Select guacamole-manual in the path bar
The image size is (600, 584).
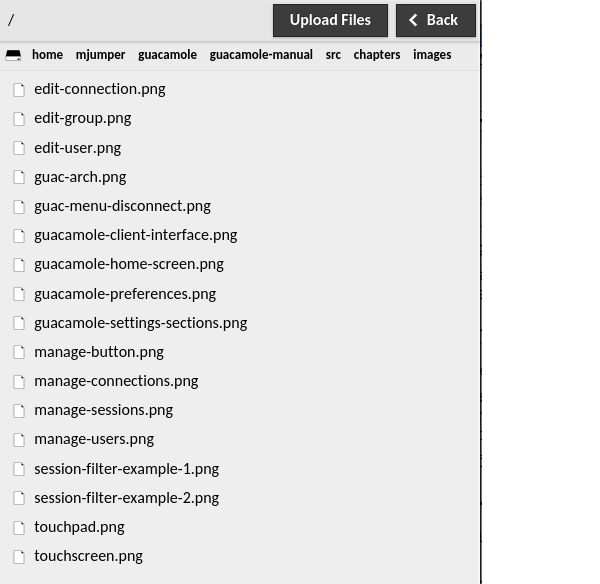pyautogui.click(x=261, y=55)
